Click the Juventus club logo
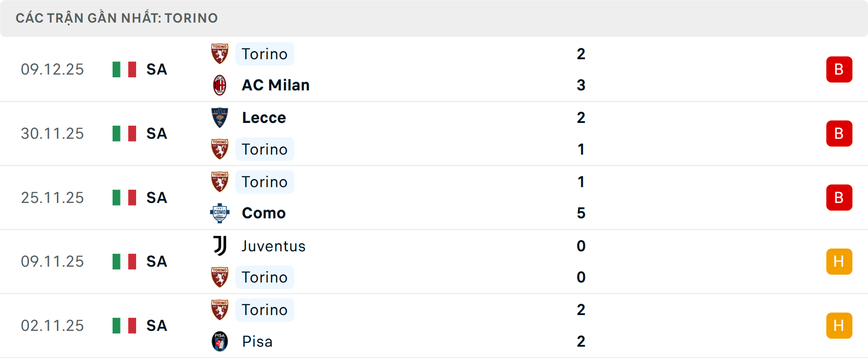 (220, 246)
